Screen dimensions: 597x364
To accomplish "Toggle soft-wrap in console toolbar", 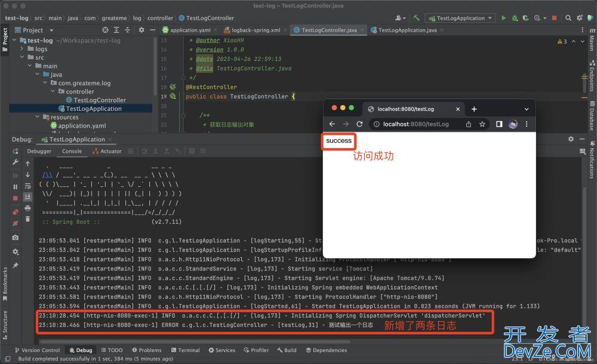I will click(28, 186).
